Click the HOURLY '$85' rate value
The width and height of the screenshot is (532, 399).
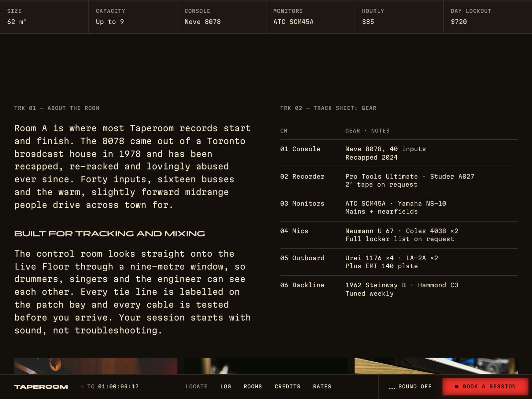368,22
